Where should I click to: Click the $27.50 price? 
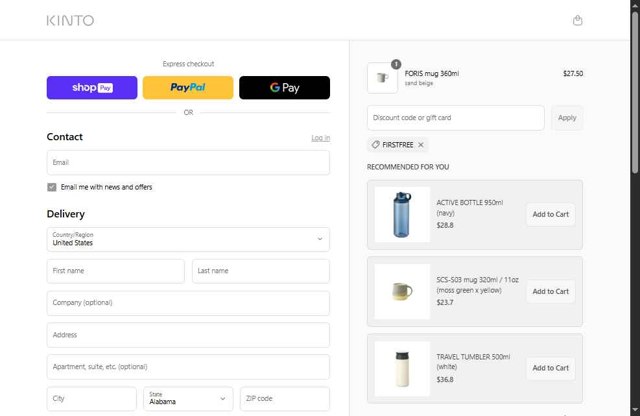(x=573, y=73)
